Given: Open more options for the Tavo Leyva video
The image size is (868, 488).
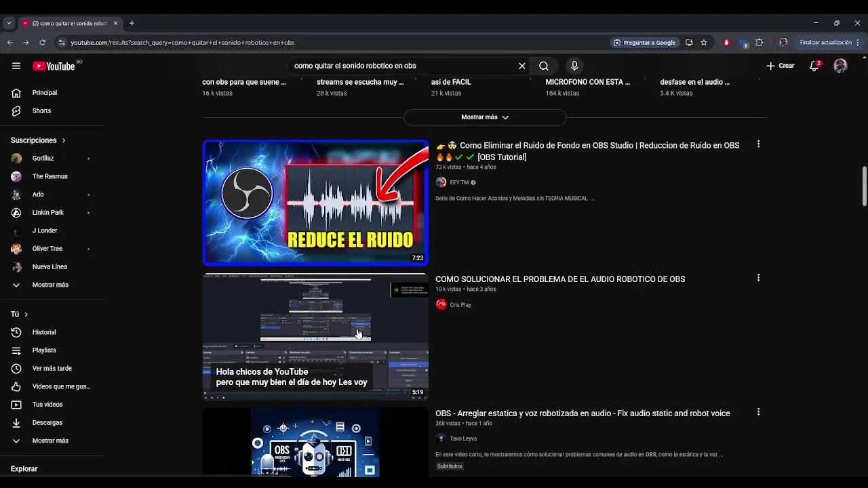Looking at the screenshot, I should pos(758,411).
